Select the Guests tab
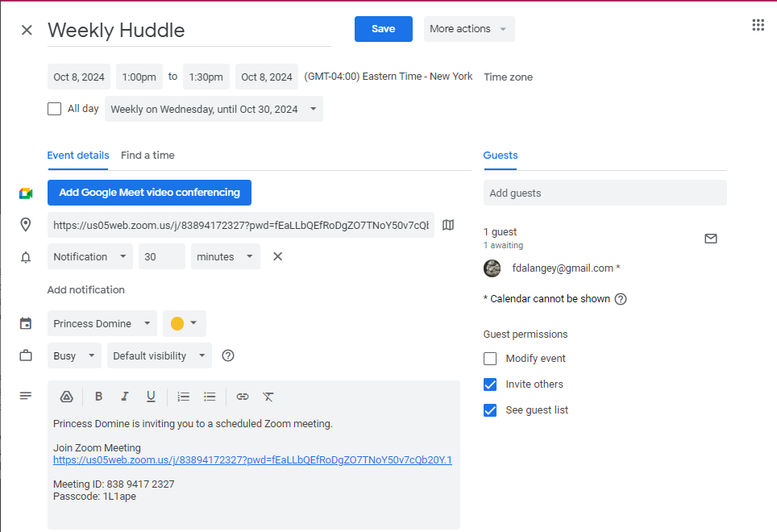 (501, 155)
